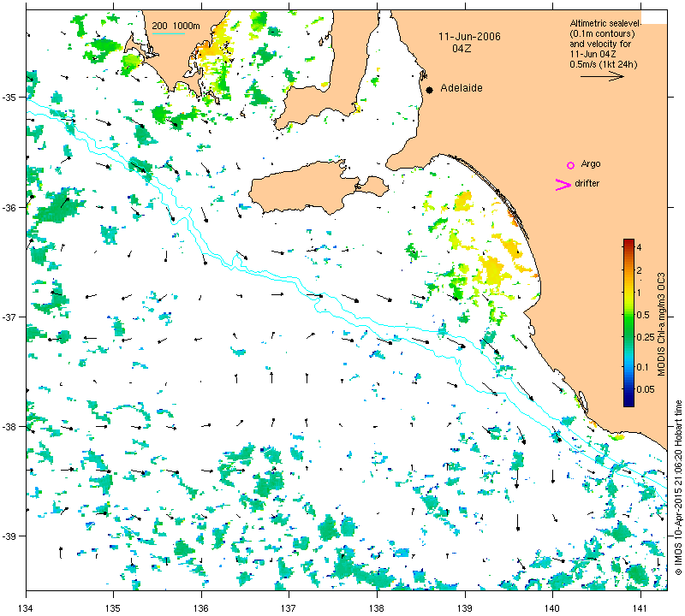Click latitude axis label '-35'

click(9, 97)
